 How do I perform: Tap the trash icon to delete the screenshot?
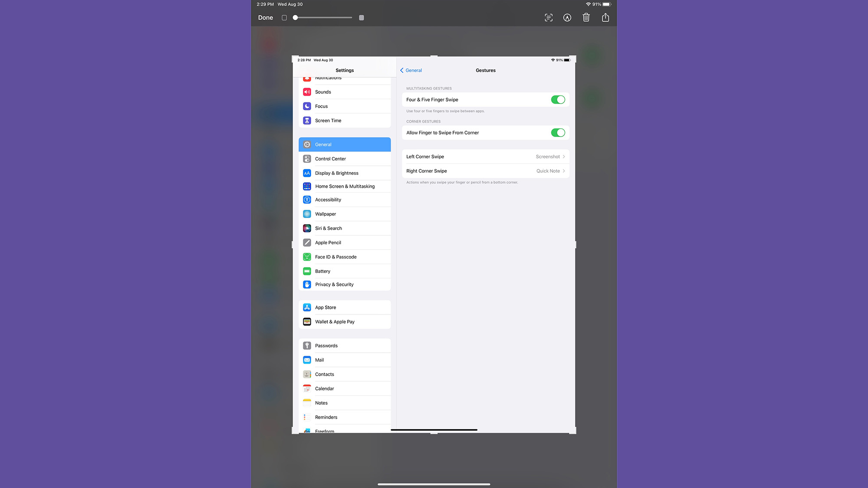tap(586, 17)
